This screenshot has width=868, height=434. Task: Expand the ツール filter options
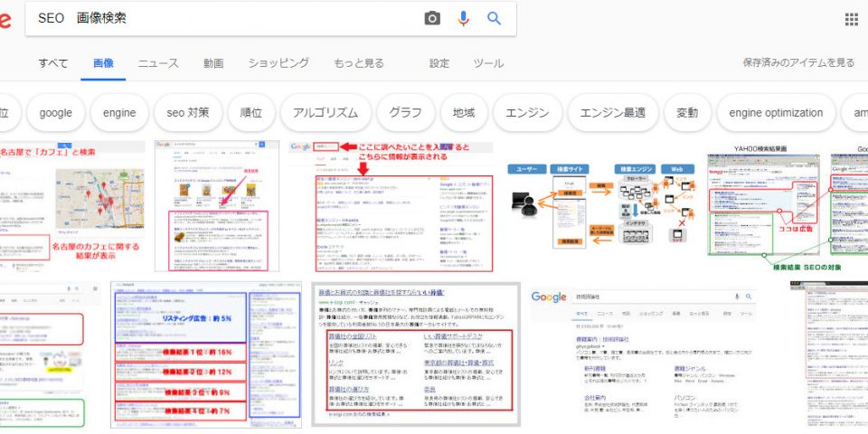(x=489, y=63)
